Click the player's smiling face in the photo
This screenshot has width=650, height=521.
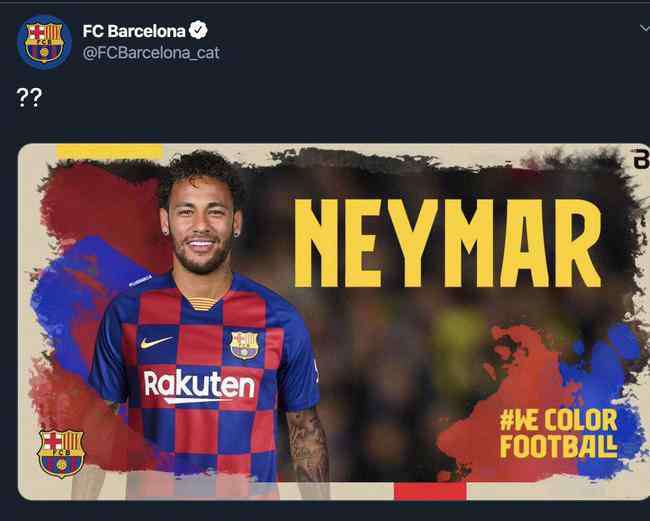click(x=201, y=224)
